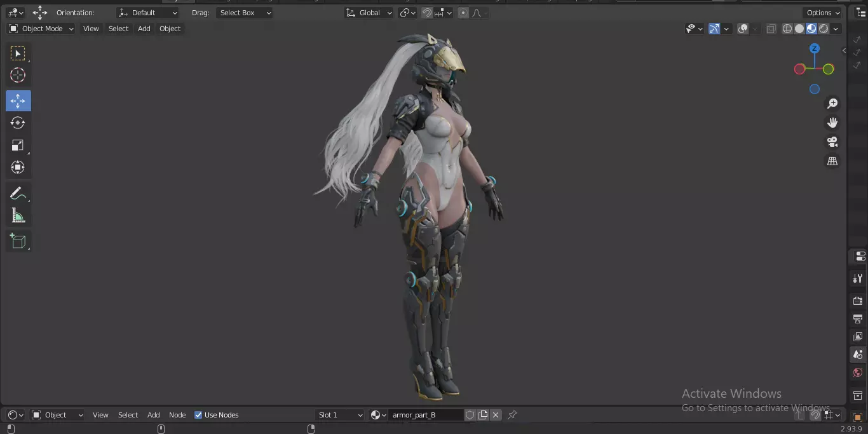Click the move-arrows tool settings icon in header
Viewport: 868px width, 434px height.
[40, 13]
